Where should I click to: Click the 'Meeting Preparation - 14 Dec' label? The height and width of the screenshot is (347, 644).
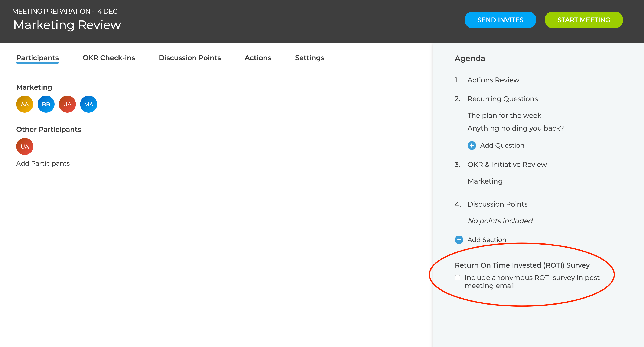(65, 11)
